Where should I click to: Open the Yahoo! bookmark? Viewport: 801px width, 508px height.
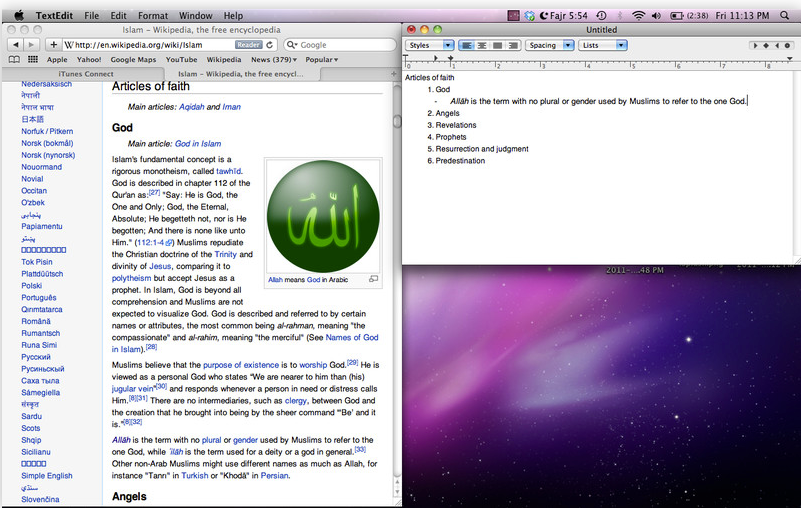point(89,59)
